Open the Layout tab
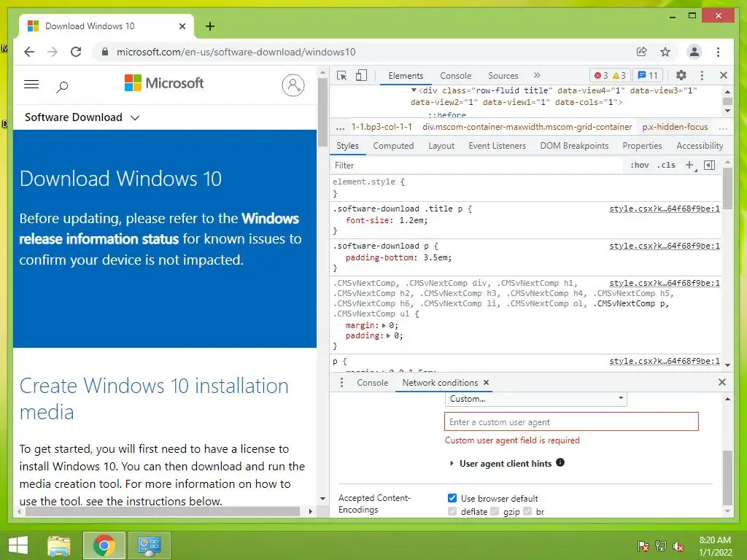This screenshot has height=560, width=747. click(441, 146)
